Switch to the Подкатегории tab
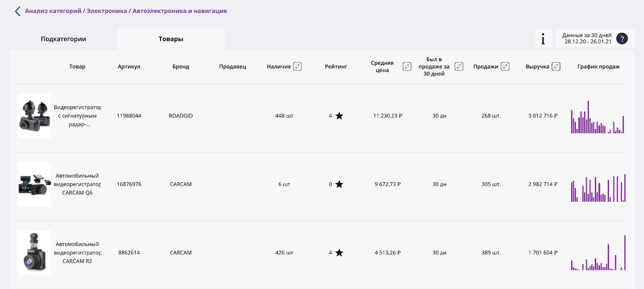 pyautogui.click(x=63, y=39)
